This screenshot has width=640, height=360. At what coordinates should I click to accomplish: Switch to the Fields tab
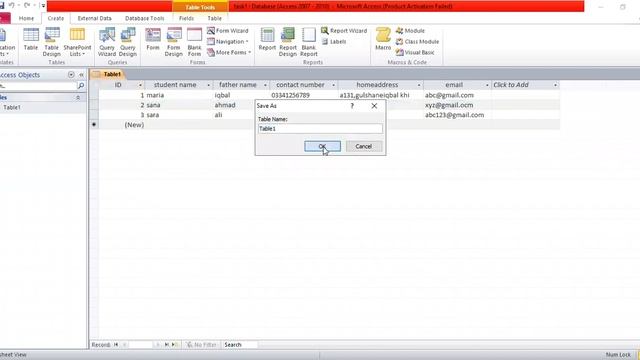pos(186,18)
